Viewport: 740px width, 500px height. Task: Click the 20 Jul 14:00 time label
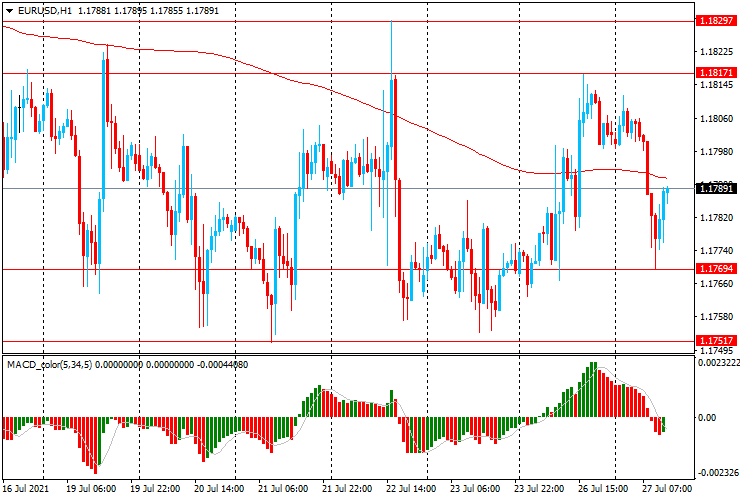(x=219, y=488)
